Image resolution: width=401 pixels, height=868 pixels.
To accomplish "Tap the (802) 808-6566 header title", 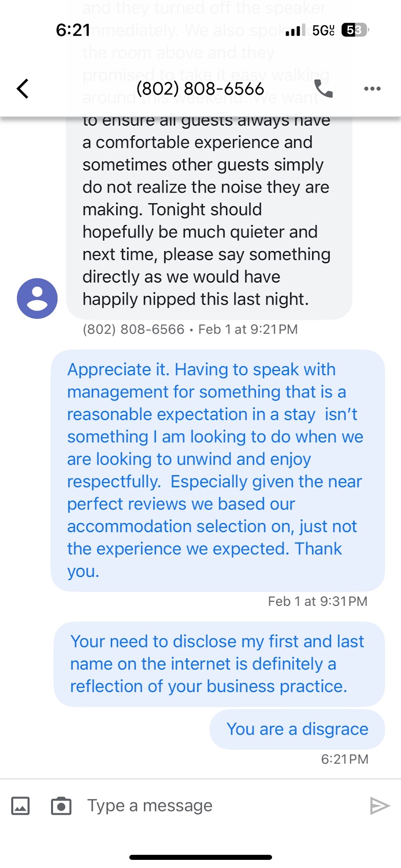I will (x=200, y=89).
